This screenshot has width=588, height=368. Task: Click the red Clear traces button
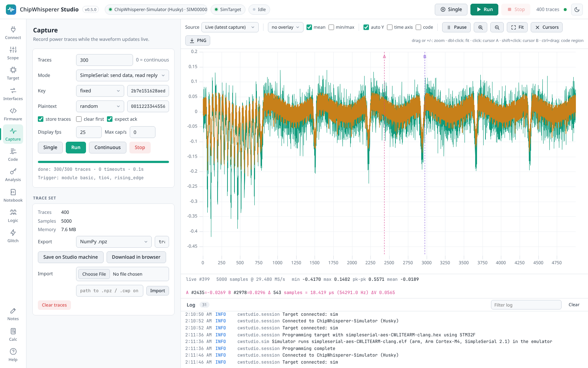(x=54, y=305)
